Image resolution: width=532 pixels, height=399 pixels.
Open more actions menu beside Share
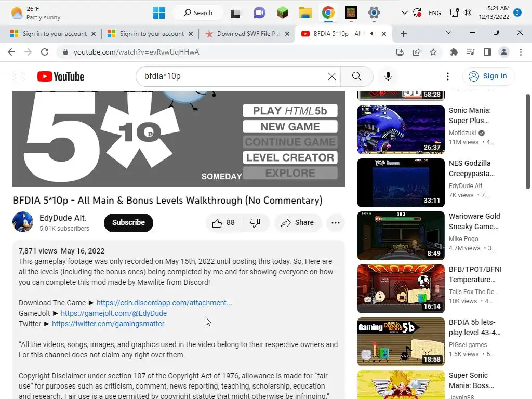click(x=335, y=222)
